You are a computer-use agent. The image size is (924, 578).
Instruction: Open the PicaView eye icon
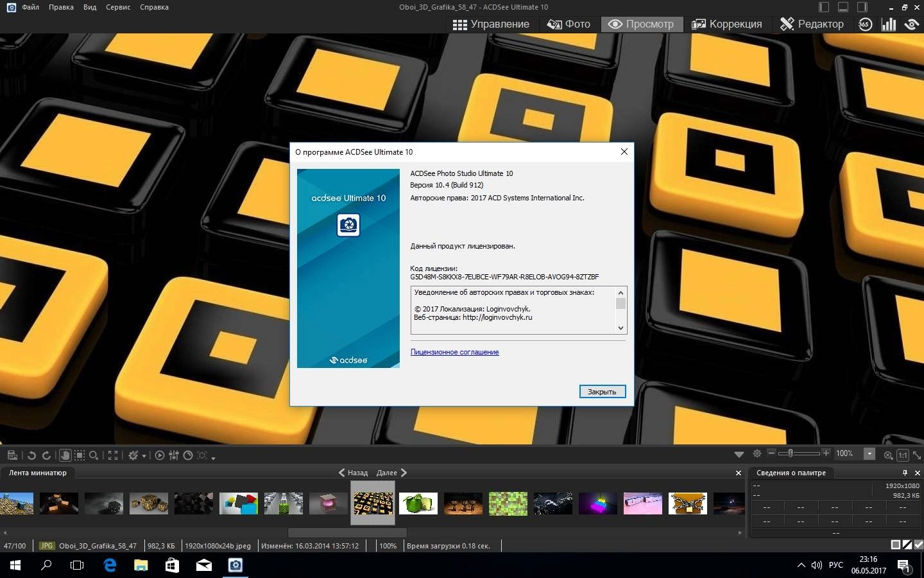pos(912,24)
